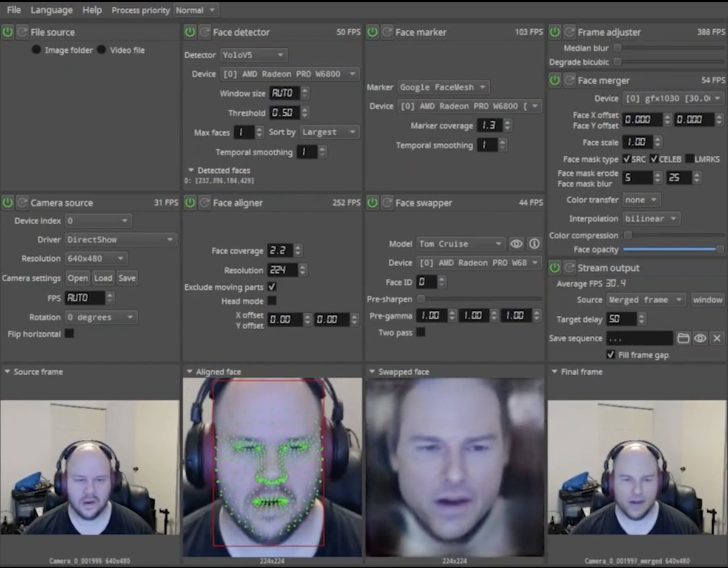This screenshot has height=568, width=728.
Task: Open the Camera source Device index dropdown
Action: (x=98, y=221)
